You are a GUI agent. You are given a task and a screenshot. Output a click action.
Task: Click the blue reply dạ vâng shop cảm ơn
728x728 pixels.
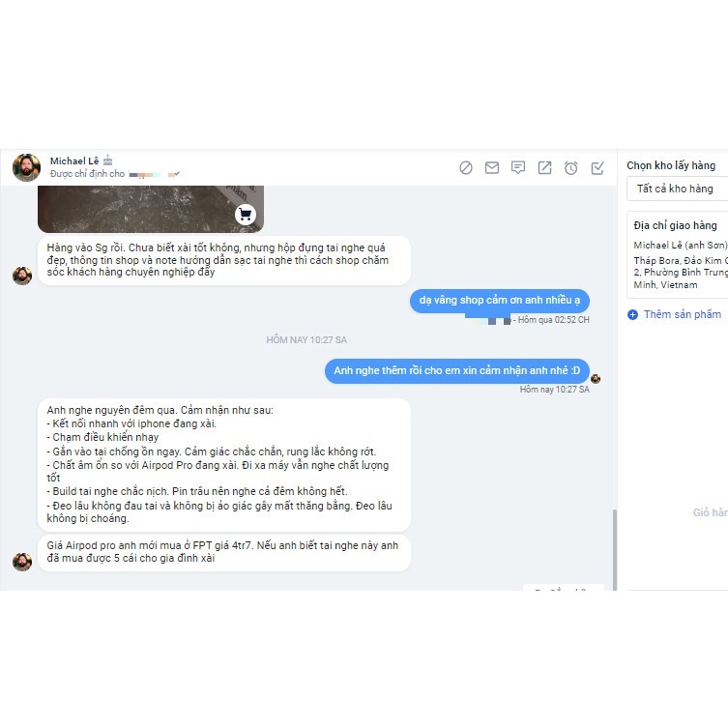tap(500, 301)
